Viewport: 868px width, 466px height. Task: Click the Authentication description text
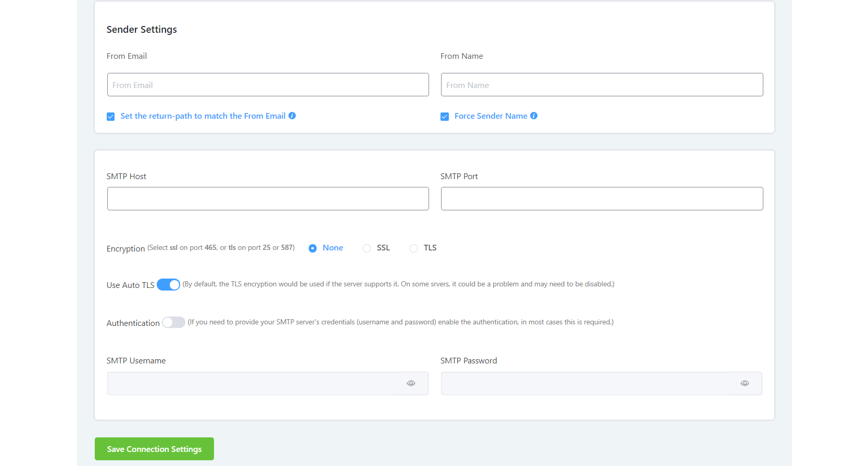(400, 322)
